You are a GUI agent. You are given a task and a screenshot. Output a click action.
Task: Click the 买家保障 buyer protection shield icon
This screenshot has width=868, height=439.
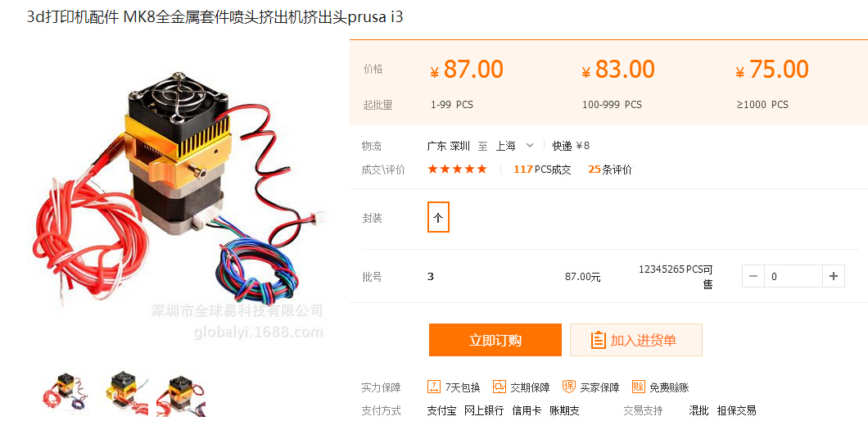tap(568, 387)
